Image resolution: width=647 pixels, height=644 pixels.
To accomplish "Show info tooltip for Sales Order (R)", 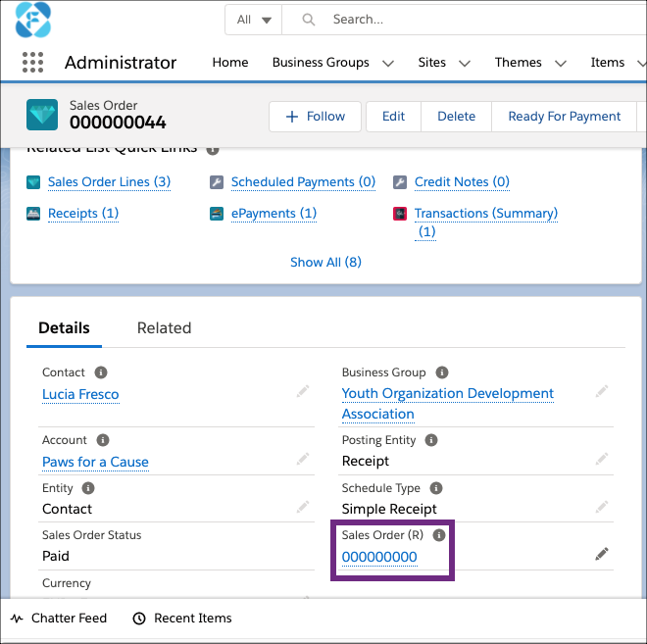I will (439, 535).
